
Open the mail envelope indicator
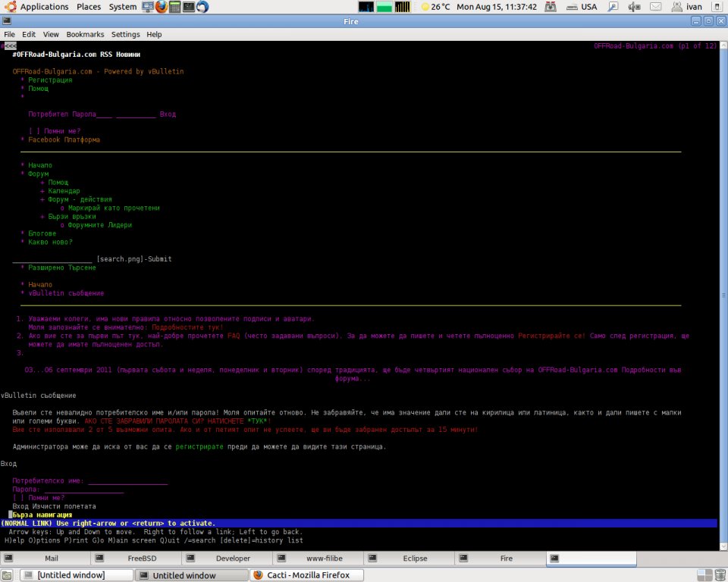656,7
